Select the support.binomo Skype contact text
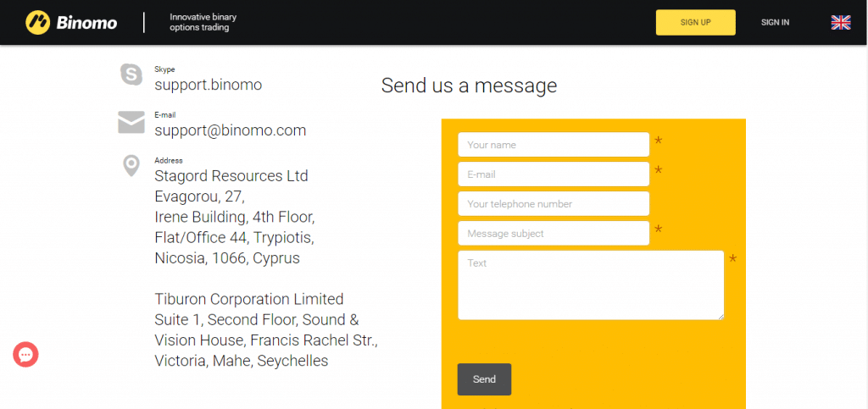This screenshot has height=409, width=868. tap(209, 85)
